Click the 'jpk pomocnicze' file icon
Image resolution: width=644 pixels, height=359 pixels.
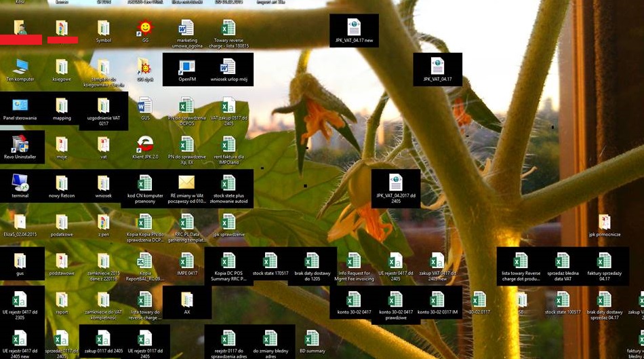[604, 222]
